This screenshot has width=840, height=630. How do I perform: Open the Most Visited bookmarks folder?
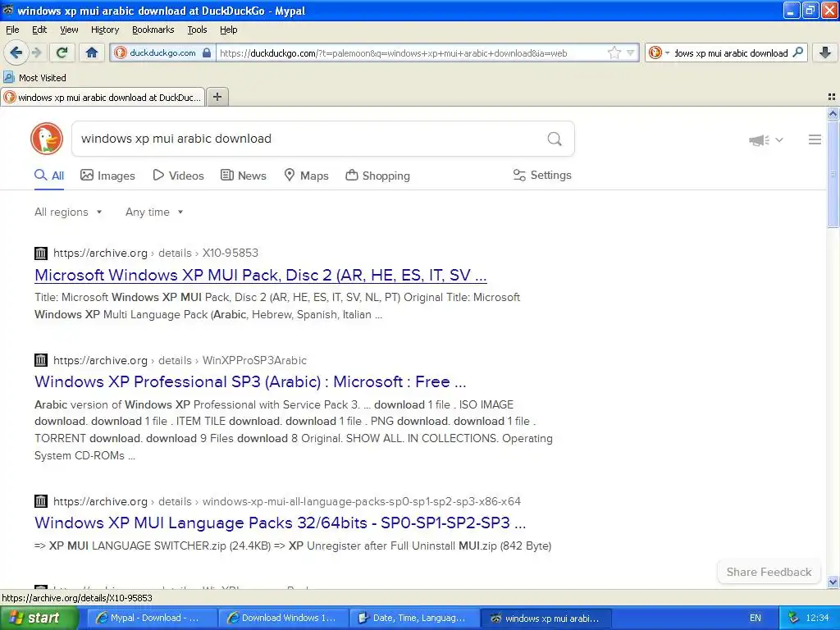point(35,78)
